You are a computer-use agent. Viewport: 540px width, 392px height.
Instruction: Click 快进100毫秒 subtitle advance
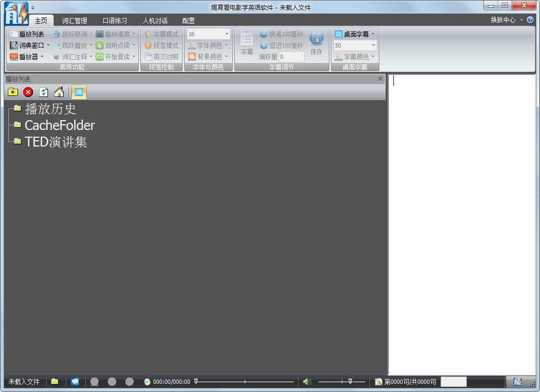tap(282, 34)
